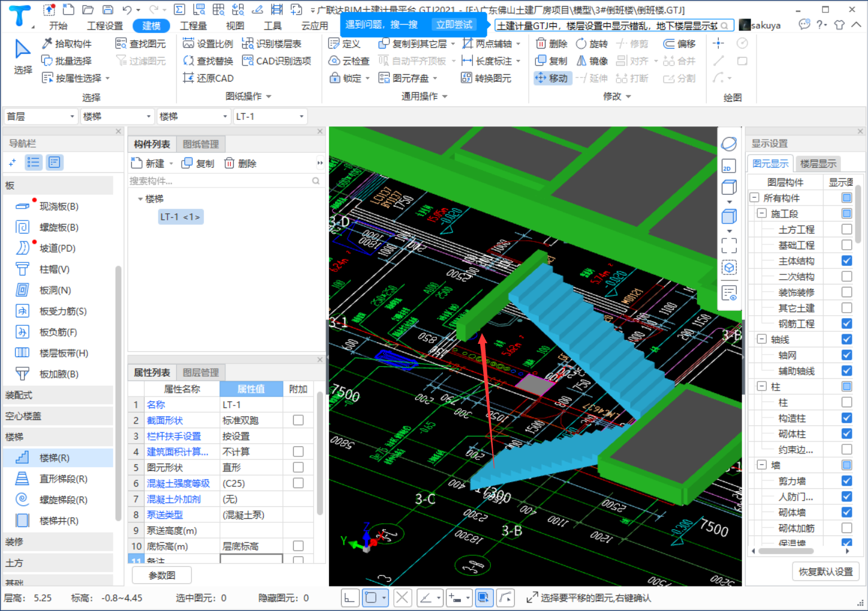
Task: Click the 还原CAD restore tool
Action: click(208, 78)
